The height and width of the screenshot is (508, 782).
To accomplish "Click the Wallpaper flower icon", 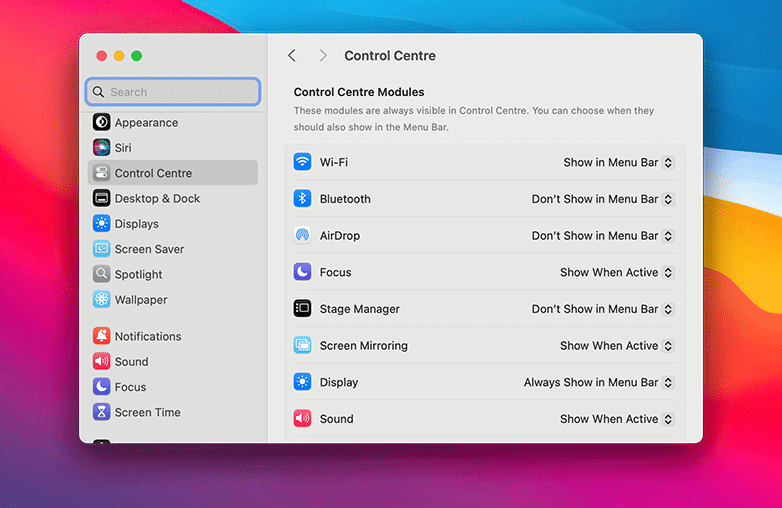I will [102, 300].
